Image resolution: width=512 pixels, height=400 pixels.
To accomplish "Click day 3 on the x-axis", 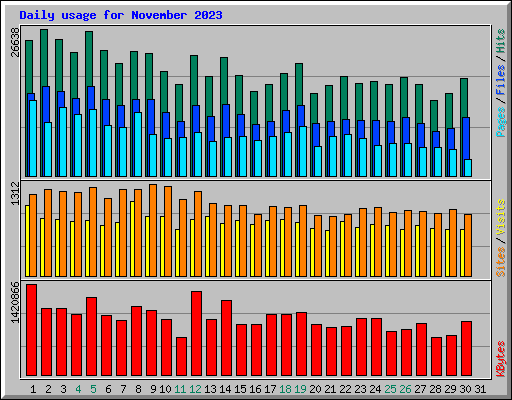I will click(63, 389).
